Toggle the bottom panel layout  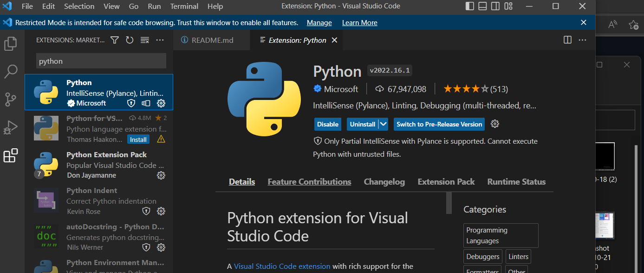(x=482, y=7)
